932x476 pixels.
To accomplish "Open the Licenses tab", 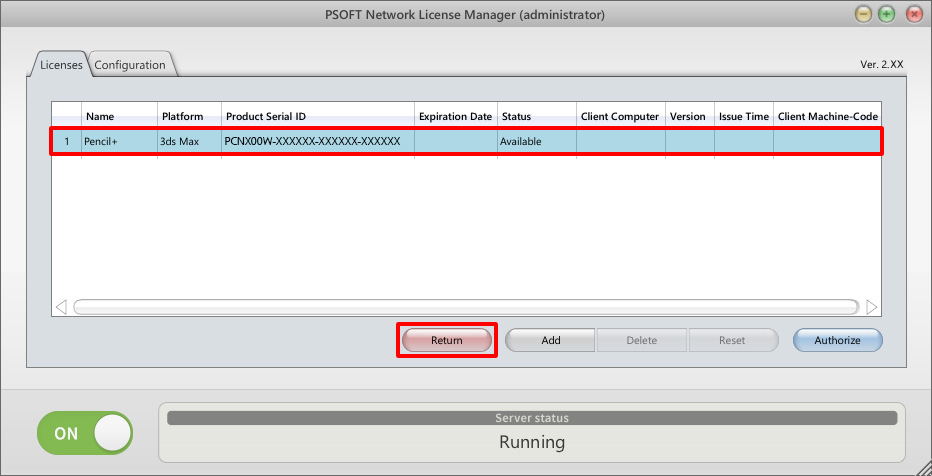I will click(61, 65).
